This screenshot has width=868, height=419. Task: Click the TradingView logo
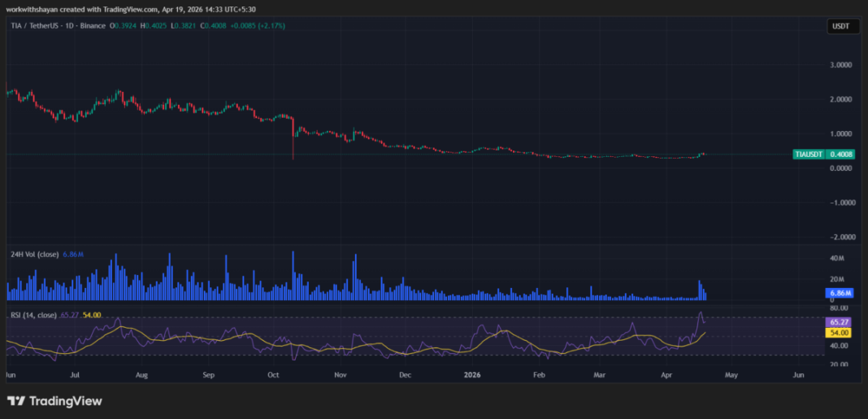54,401
